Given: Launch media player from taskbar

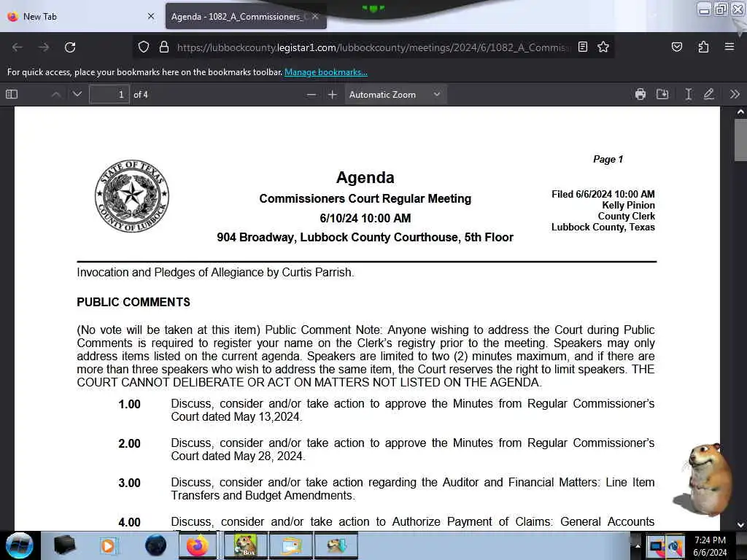Looking at the screenshot, I should pos(108,545).
